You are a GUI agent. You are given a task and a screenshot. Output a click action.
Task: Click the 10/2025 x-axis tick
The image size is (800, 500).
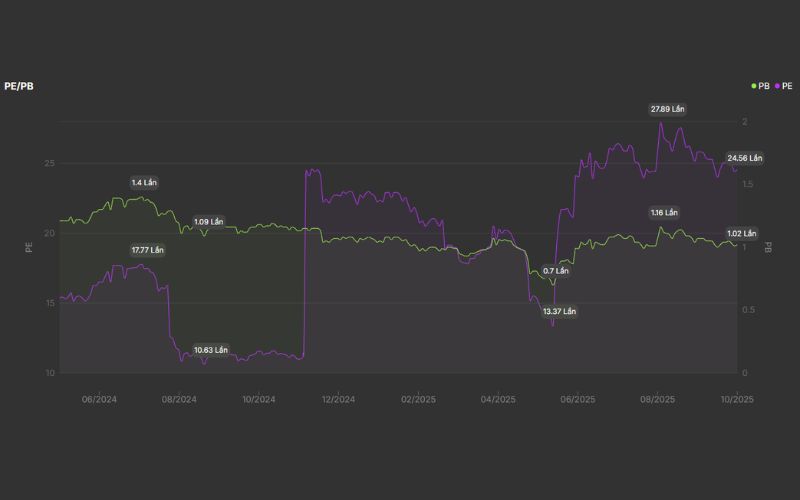[x=737, y=399]
